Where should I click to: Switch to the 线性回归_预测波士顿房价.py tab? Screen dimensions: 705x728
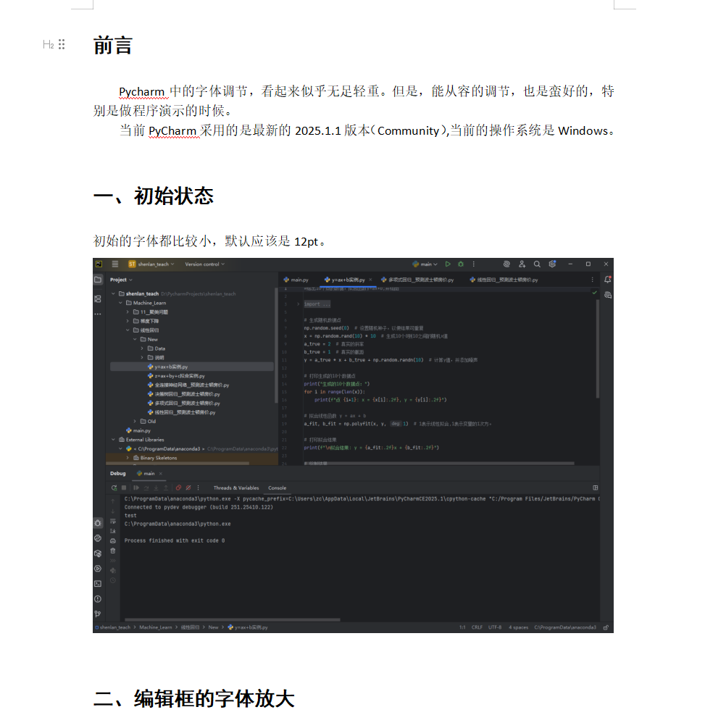[x=504, y=280]
